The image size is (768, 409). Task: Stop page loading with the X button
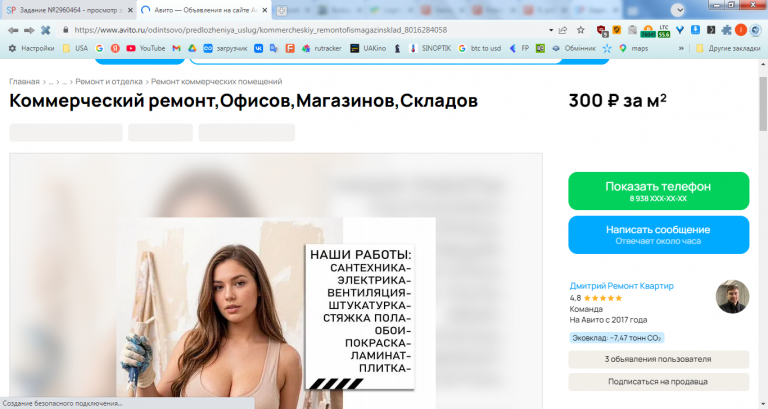point(46,30)
